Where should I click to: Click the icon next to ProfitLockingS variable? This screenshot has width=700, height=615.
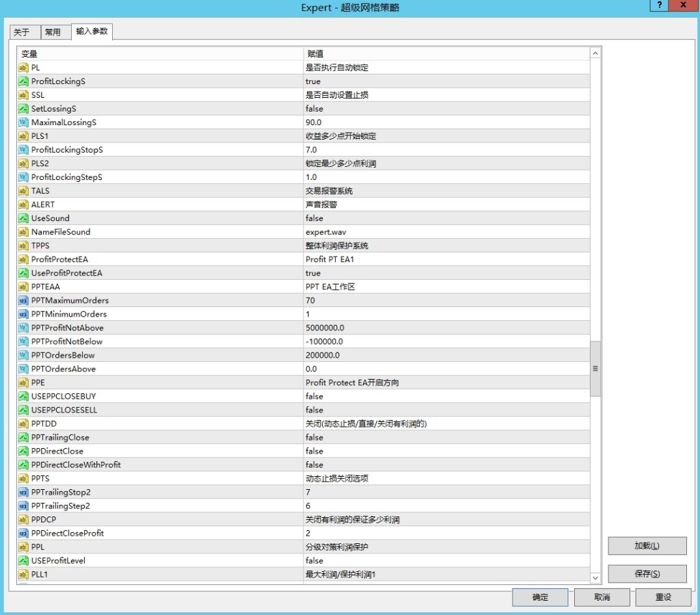(23, 81)
